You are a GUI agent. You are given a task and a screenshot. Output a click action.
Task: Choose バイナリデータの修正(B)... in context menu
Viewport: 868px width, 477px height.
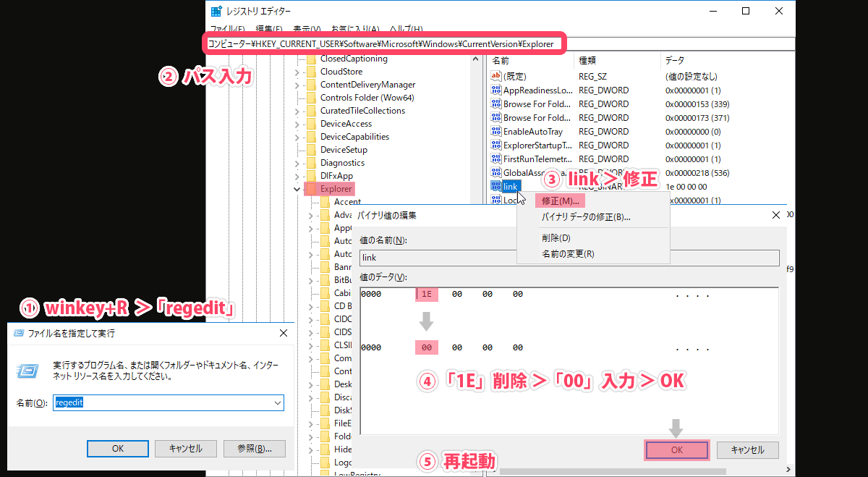pyautogui.click(x=586, y=216)
